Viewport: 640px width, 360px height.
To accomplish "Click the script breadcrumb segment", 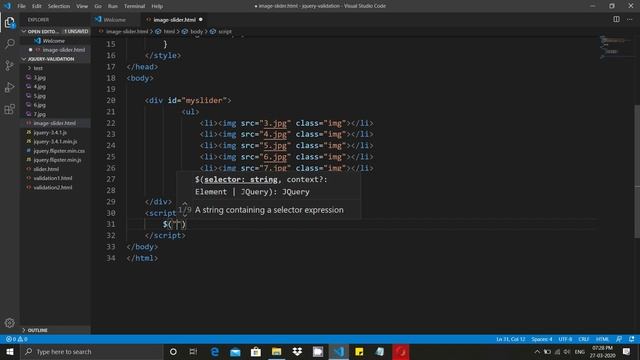I will [x=224, y=31].
